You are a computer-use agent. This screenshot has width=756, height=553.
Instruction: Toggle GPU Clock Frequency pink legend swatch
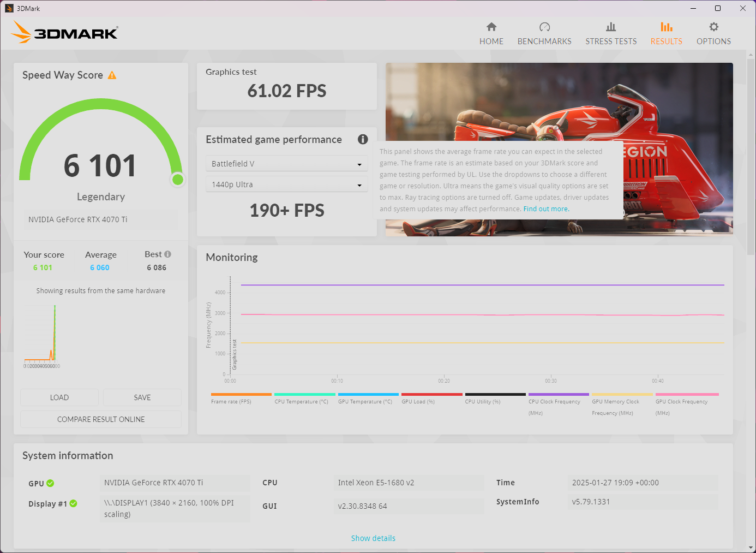[x=687, y=394]
